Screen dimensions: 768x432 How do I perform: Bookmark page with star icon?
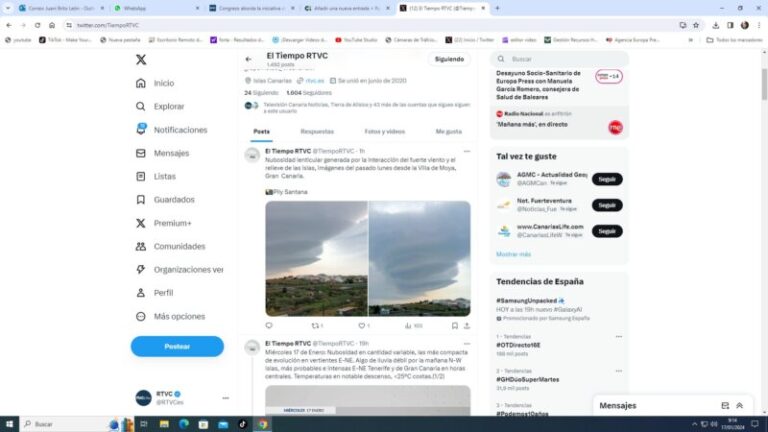tap(696, 25)
